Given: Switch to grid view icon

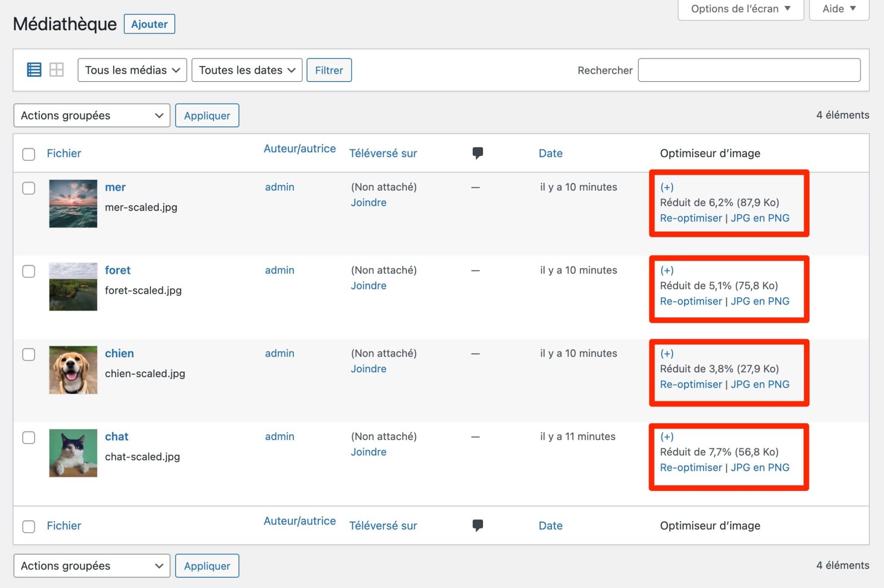Looking at the screenshot, I should click(x=57, y=69).
